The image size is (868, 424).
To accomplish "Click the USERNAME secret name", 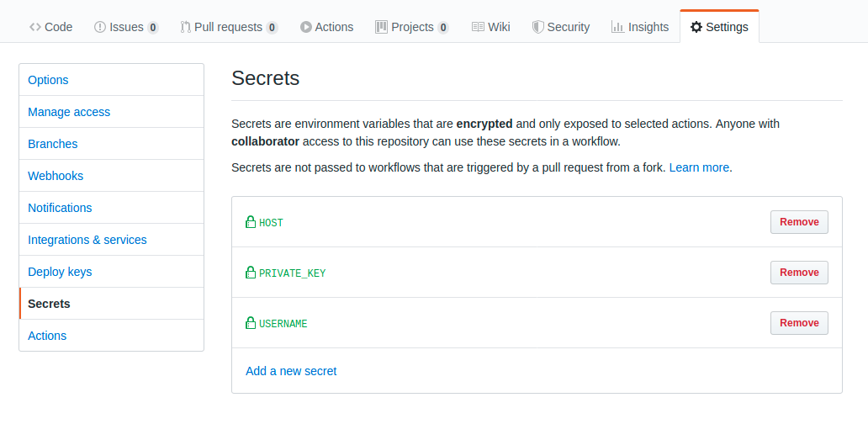I will coord(283,323).
